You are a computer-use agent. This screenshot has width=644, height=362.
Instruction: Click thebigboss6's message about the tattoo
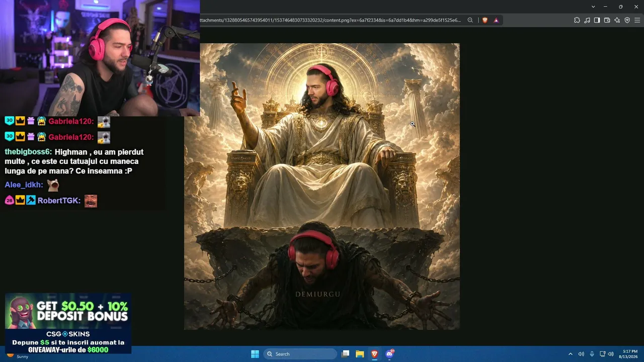tap(74, 161)
